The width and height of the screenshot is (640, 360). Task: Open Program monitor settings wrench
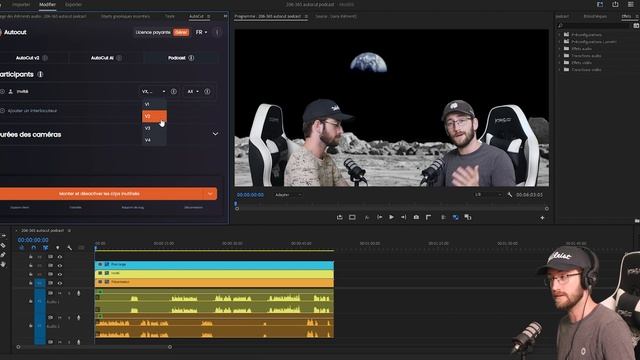(x=509, y=195)
